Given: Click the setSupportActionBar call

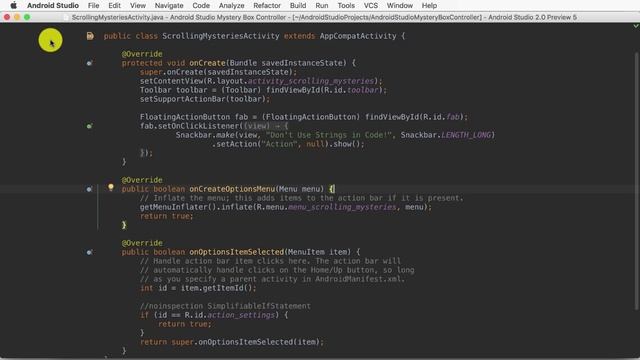Looking at the screenshot, I should [205, 99].
